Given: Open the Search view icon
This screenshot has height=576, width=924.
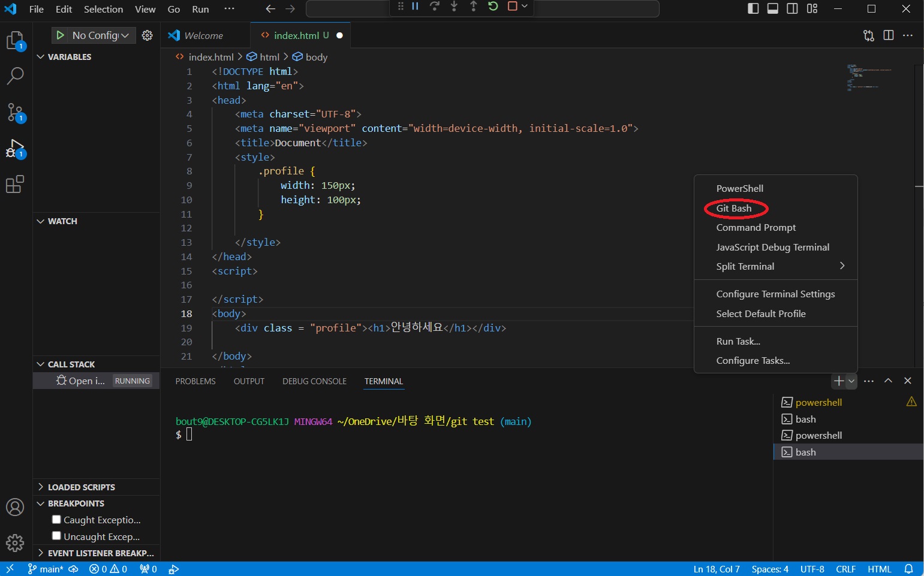Looking at the screenshot, I should (x=15, y=76).
